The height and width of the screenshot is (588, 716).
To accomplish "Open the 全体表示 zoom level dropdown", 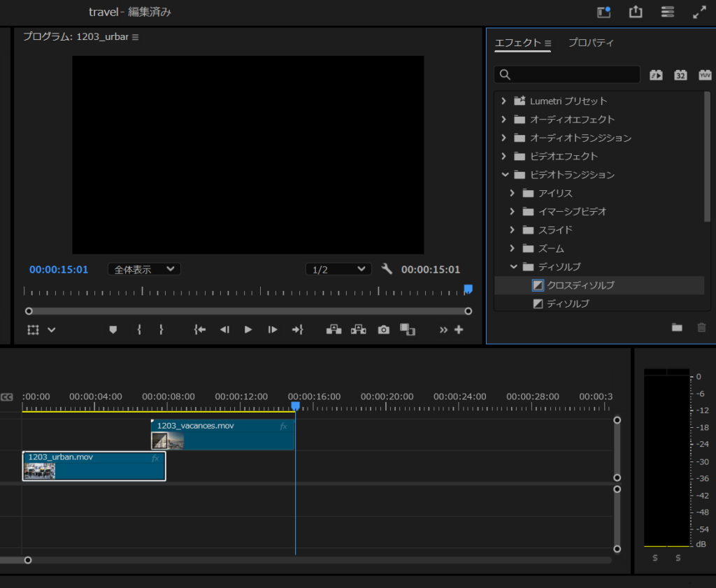I will pyautogui.click(x=144, y=269).
